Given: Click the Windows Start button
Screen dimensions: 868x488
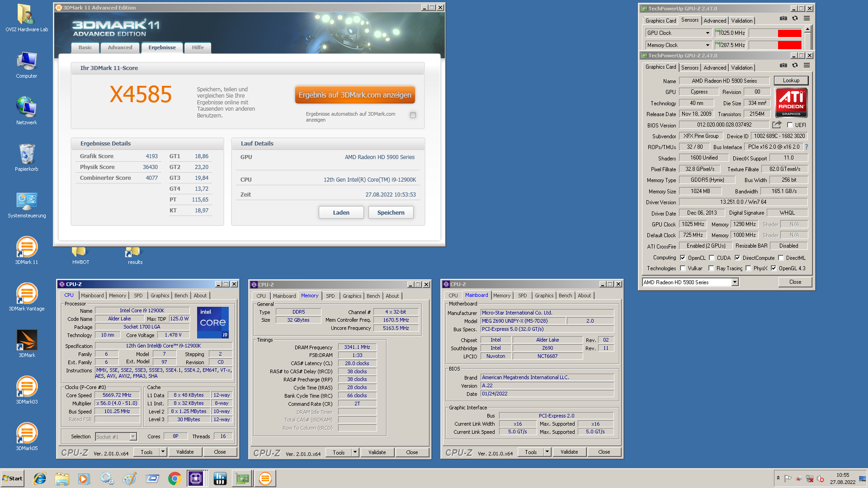Looking at the screenshot, I should 12,479.
